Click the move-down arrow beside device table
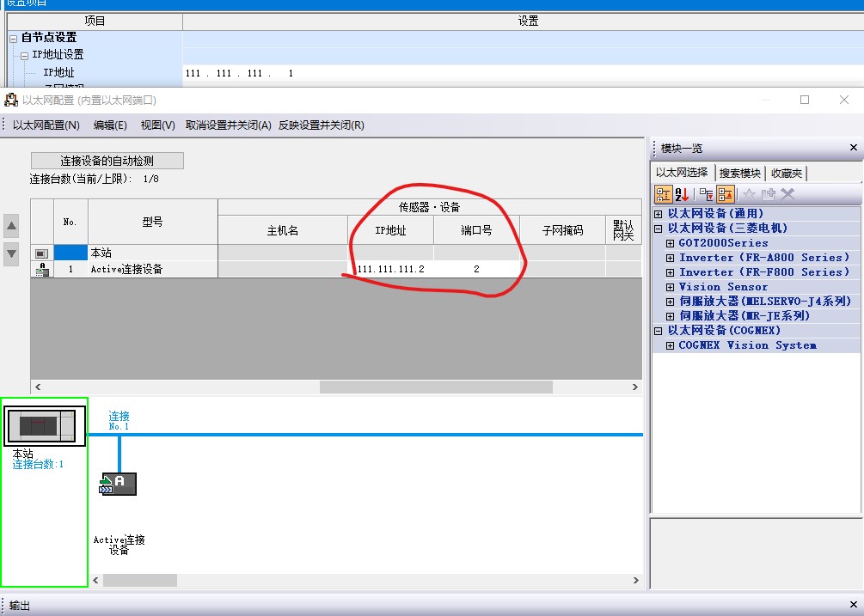Image resolution: width=864 pixels, height=616 pixels. (x=12, y=253)
